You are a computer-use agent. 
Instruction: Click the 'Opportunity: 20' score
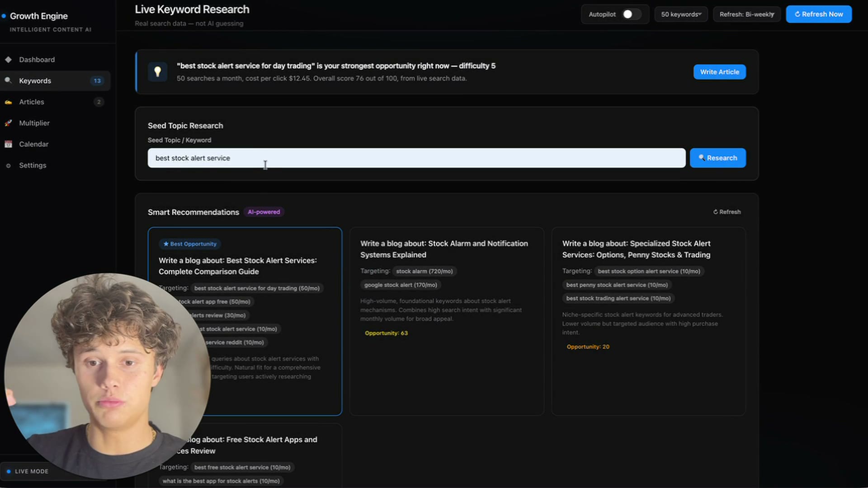[x=588, y=347]
